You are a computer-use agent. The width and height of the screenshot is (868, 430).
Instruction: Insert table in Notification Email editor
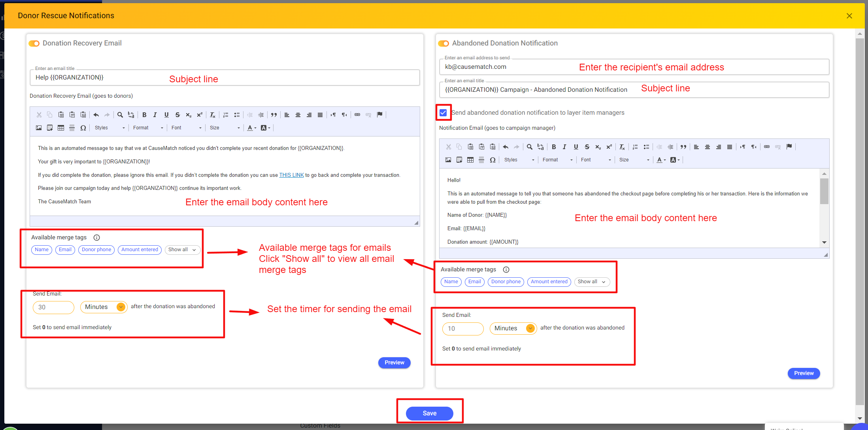pyautogui.click(x=470, y=160)
